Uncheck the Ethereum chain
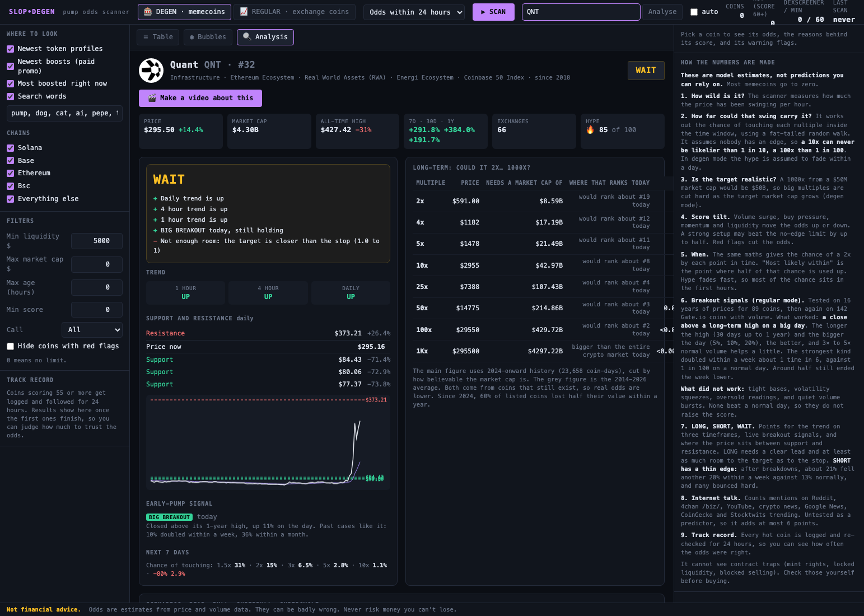Screen dimensions: 864x616 point(10,173)
